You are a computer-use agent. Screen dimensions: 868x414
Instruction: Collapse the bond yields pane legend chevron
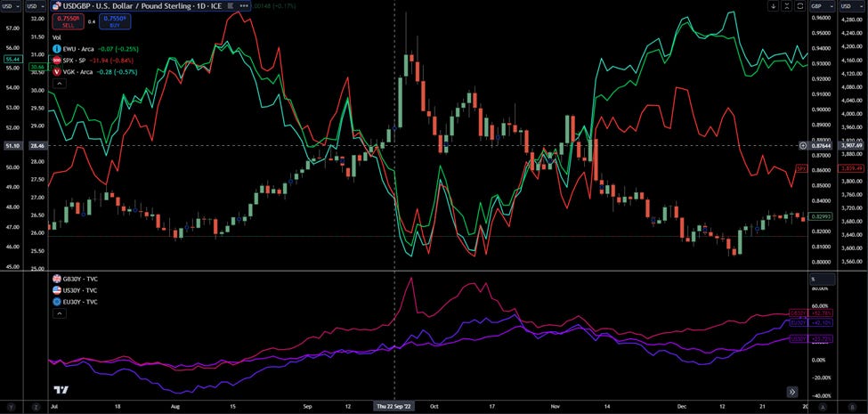click(x=59, y=313)
